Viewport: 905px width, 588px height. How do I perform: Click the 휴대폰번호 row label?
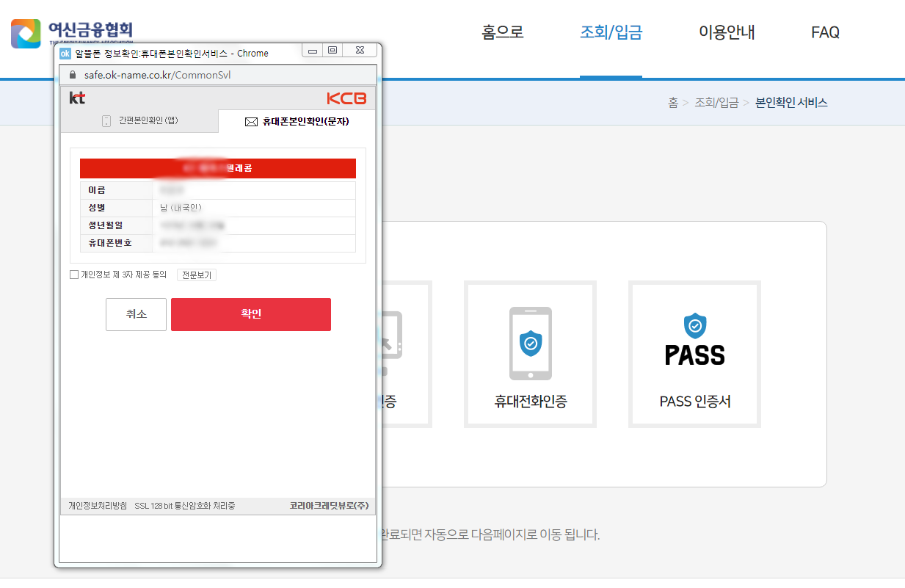(x=110, y=243)
